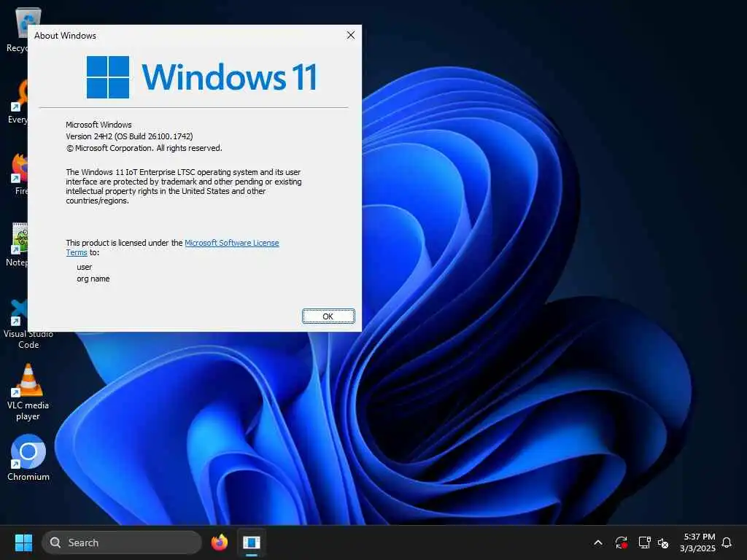This screenshot has width=747, height=560.
Task: Open the update sync tray icon
Action: click(622, 542)
